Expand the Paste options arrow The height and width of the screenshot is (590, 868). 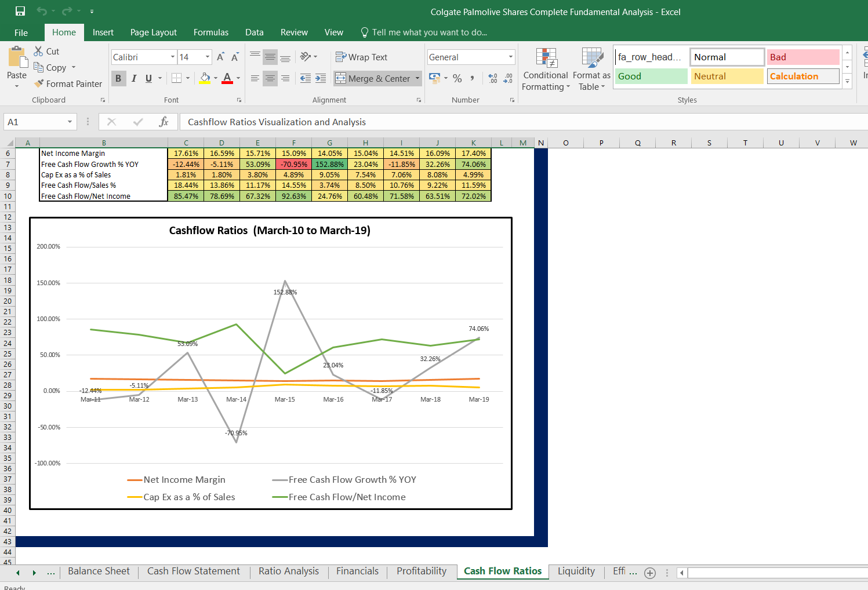point(17,86)
